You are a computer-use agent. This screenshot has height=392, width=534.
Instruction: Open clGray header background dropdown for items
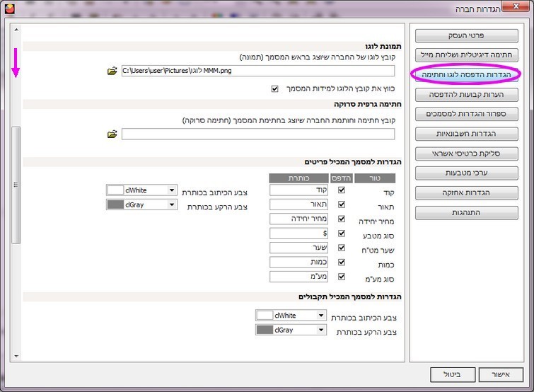click(x=172, y=204)
